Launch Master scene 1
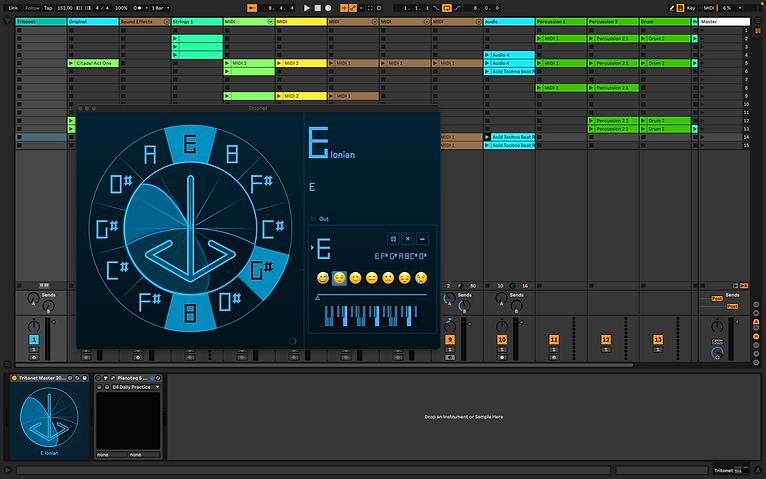Screen dimensions: 766x479 702,30
